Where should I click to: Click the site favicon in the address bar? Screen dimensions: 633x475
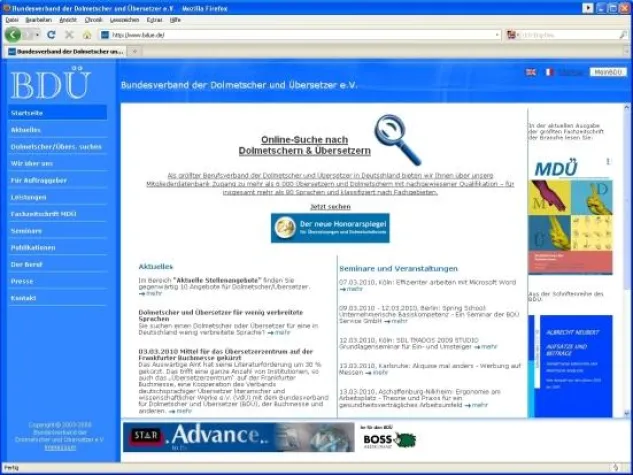[105, 35]
